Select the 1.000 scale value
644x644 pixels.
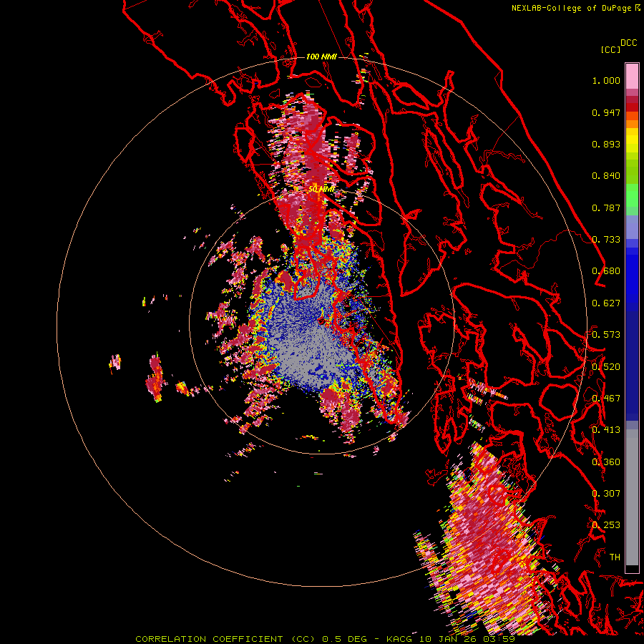pyautogui.click(x=606, y=80)
